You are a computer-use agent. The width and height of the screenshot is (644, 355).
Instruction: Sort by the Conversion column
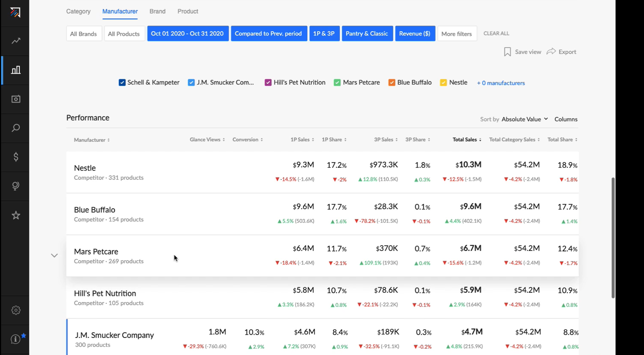click(248, 140)
